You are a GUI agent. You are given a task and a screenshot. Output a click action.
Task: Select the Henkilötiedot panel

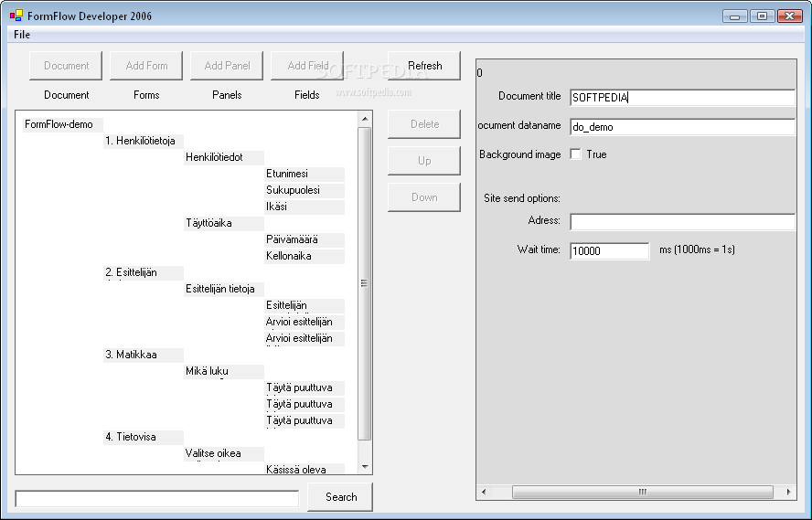click(224, 158)
